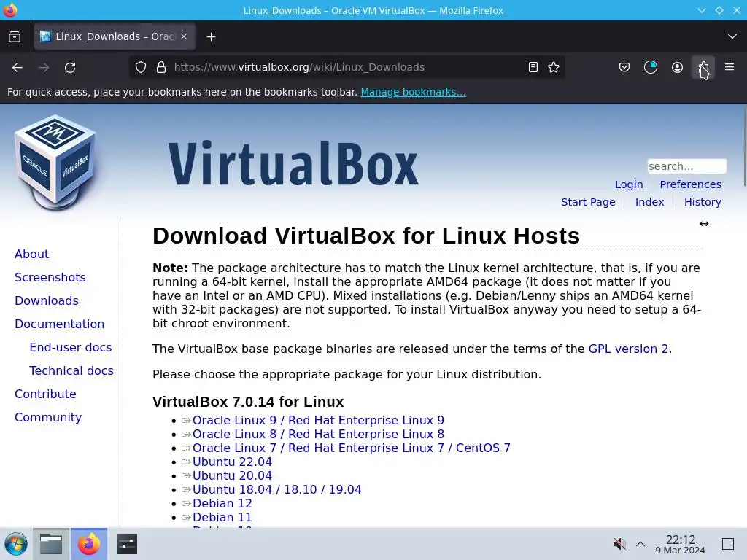Open Firefox account icon
The width and height of the screenshot is (747, 560).
[x=677, y=68]
